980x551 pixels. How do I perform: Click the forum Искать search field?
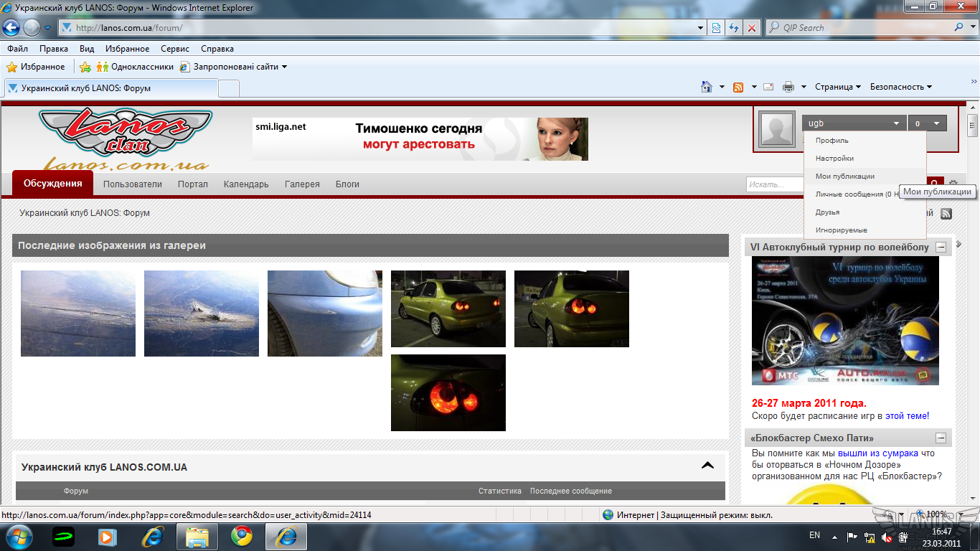click(x=775, y=184)
